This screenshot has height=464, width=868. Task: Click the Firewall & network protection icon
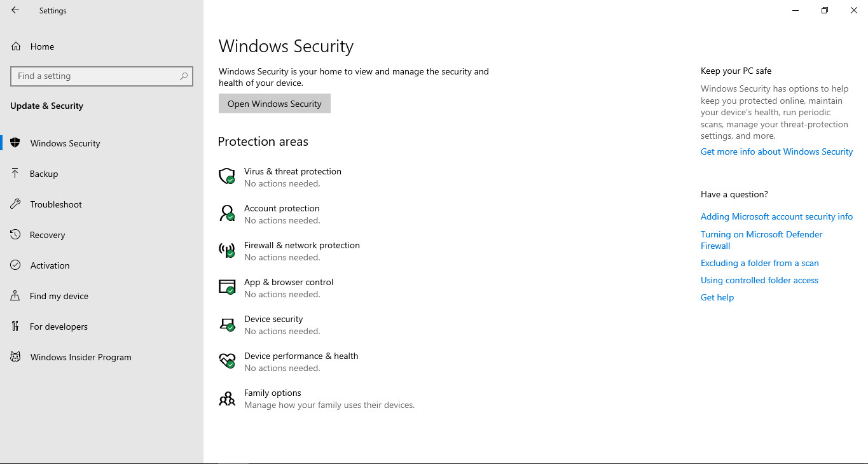click(x=227, y=250)
